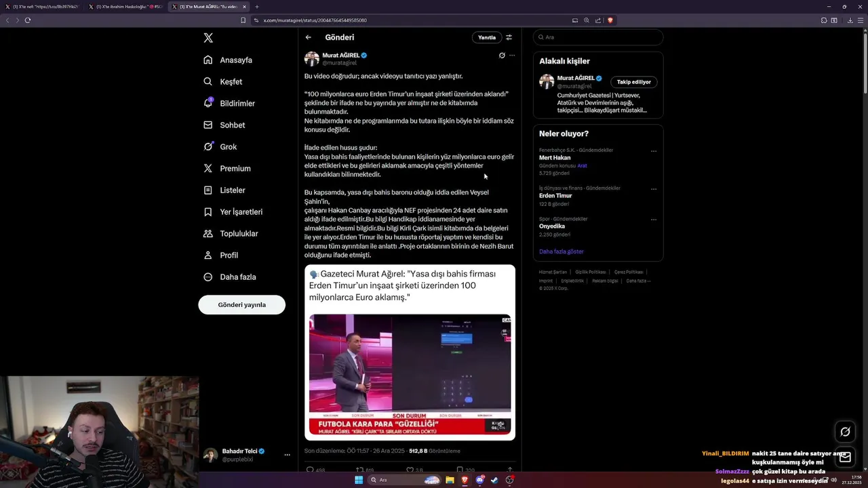Open the Hizmet Şartları footer link

click(553, 272)
